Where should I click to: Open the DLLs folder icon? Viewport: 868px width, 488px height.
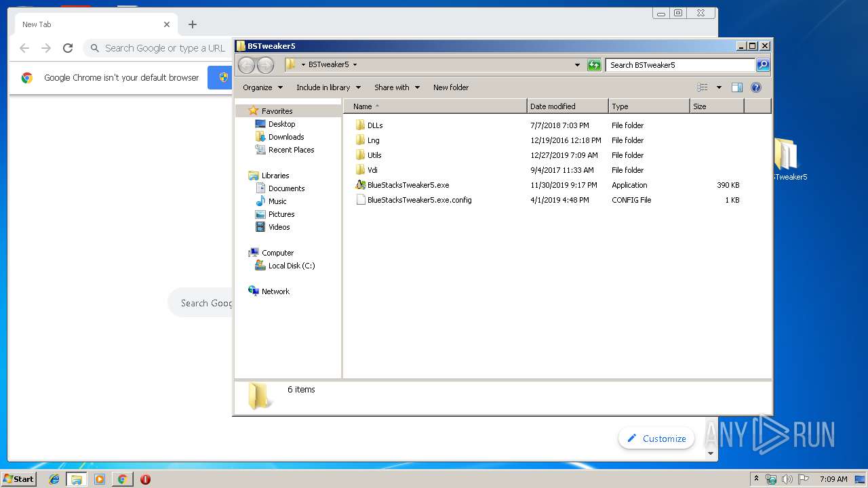[360, 125]
